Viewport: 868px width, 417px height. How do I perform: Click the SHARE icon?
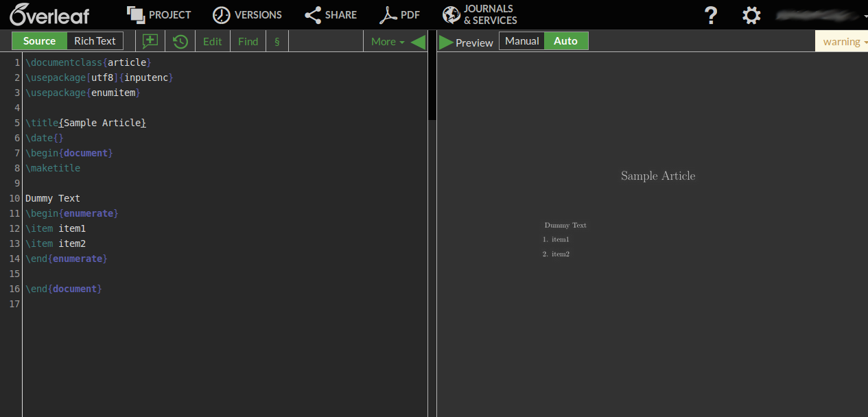tap(313, 14)
